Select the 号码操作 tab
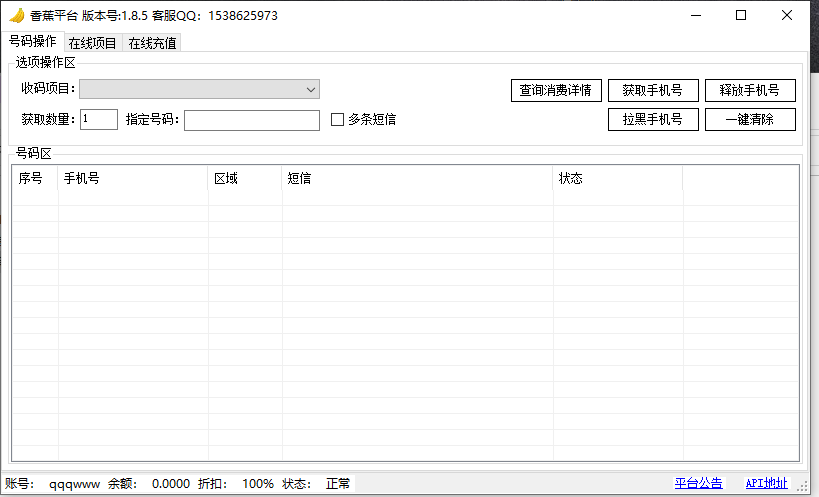 tap(32, 41)
